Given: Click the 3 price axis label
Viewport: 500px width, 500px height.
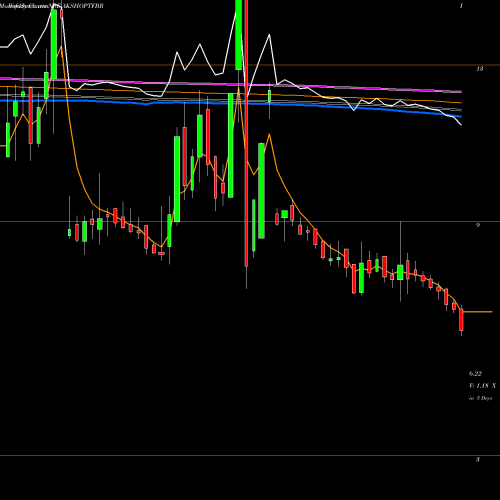Looking at the screenshot, I should 478,460.
